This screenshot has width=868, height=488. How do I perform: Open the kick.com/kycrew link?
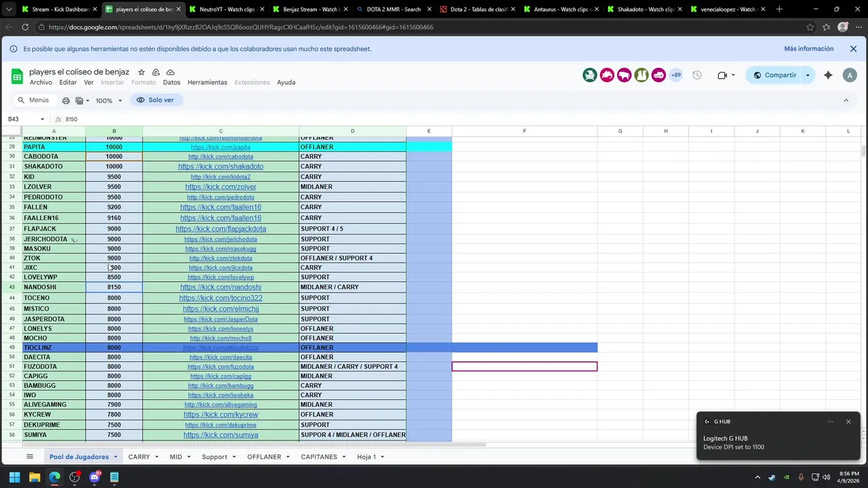click(x=220, y=415)
